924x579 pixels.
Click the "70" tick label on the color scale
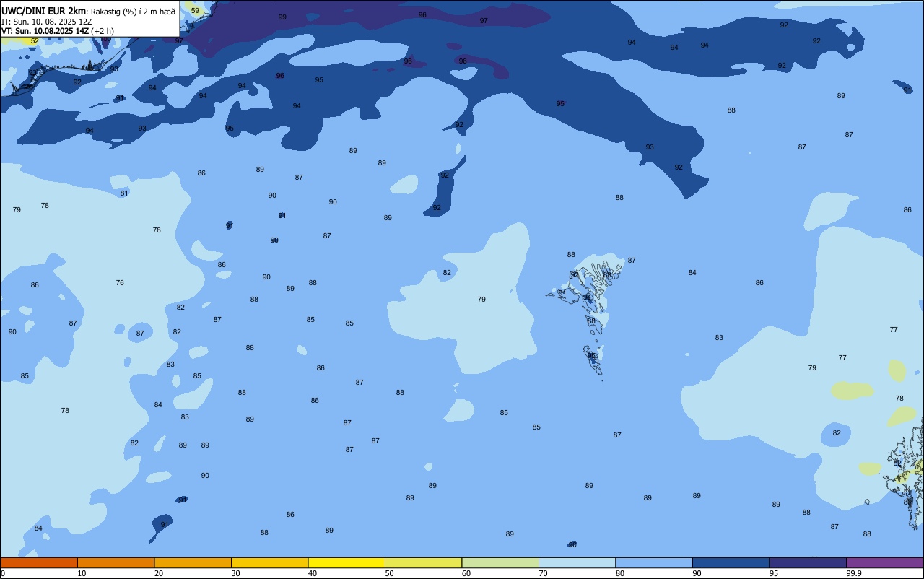click(x=543, y=573)
